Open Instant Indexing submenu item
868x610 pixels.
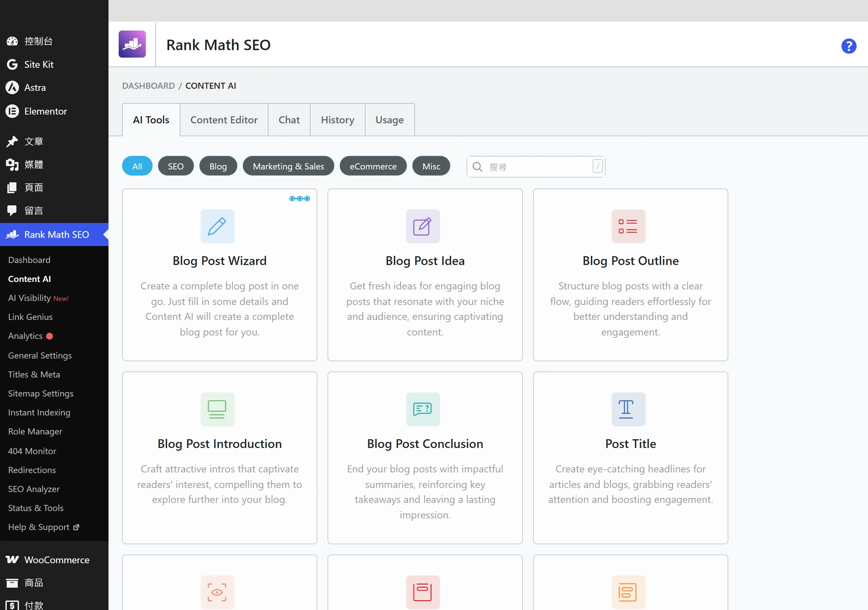[39, 412]
